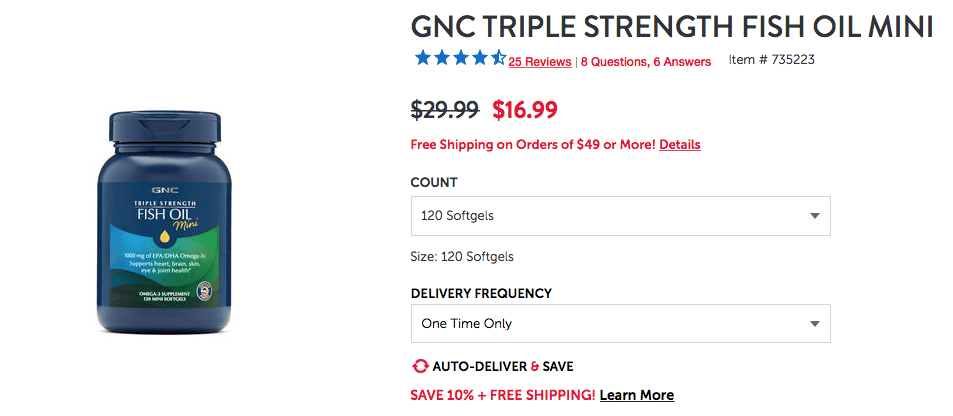Open the 8 Questions, 6 Answers link
Viewport: 953px width, 416px height.
645,61
